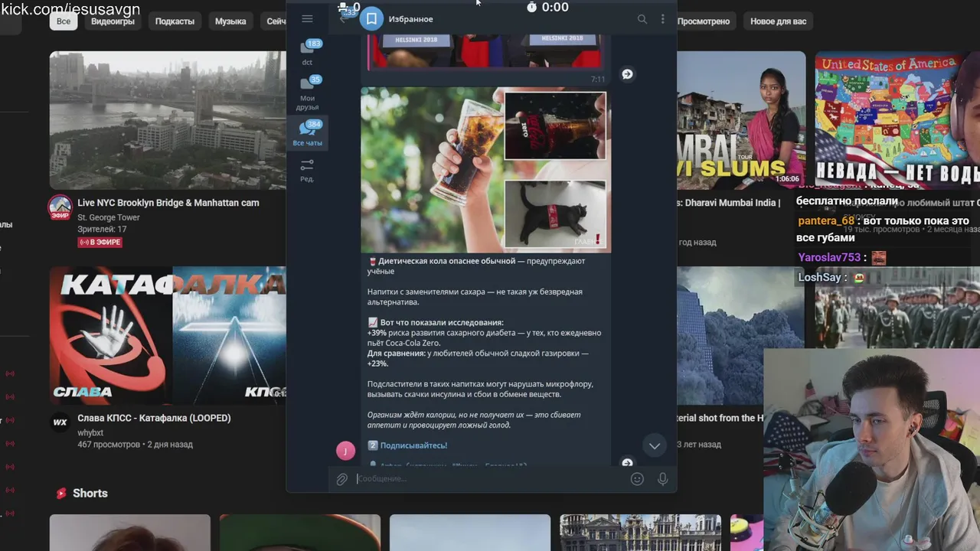
Task: Open the Катафалка video thumbnail
Action: pos(168,335)
